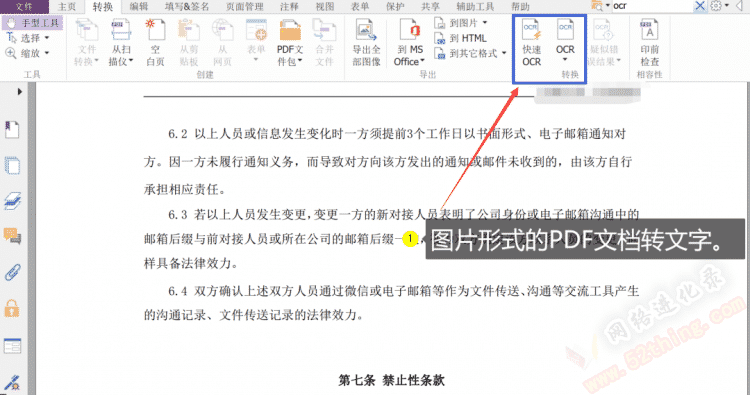This screenshot has width=750, height=395.
Task: Open the OCR button dropdown arrow
Action: 565,60
